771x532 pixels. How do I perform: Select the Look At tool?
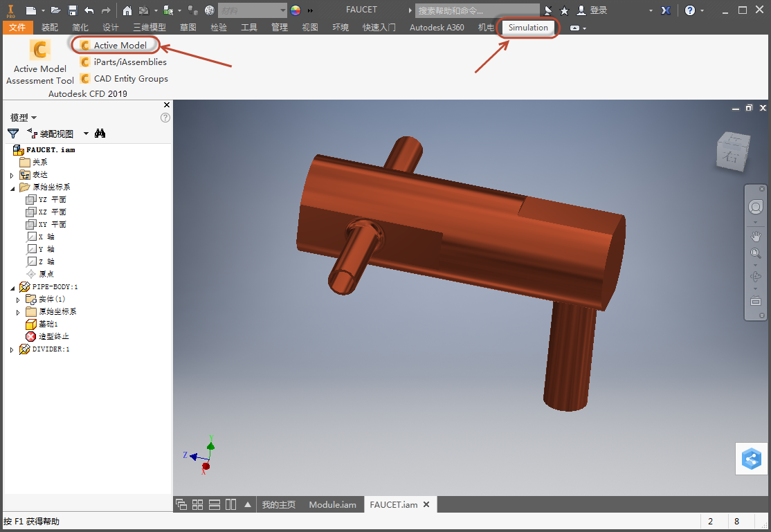click(x=756, y=300)
